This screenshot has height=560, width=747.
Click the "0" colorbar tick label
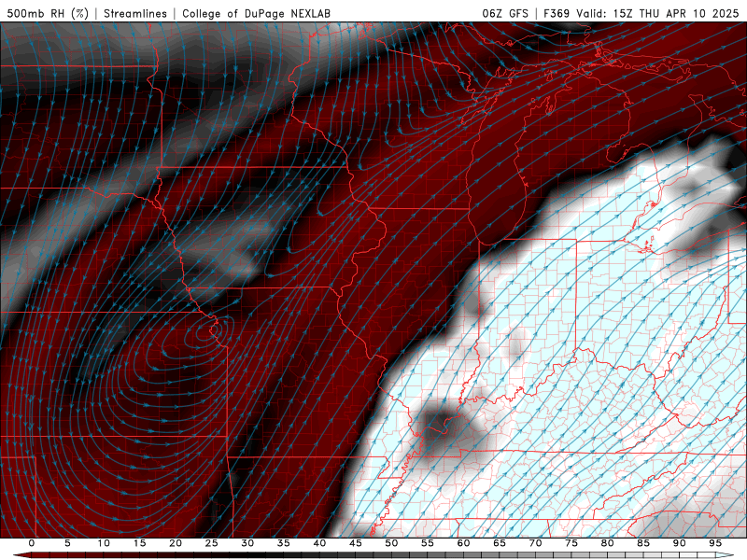point(32,543)
